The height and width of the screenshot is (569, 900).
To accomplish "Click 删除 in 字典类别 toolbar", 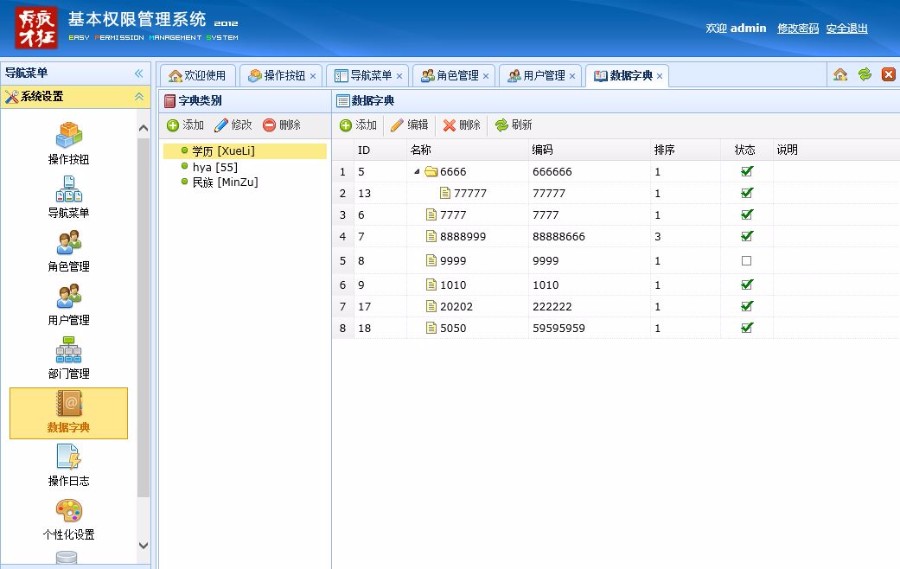I will tap(282, 125).
